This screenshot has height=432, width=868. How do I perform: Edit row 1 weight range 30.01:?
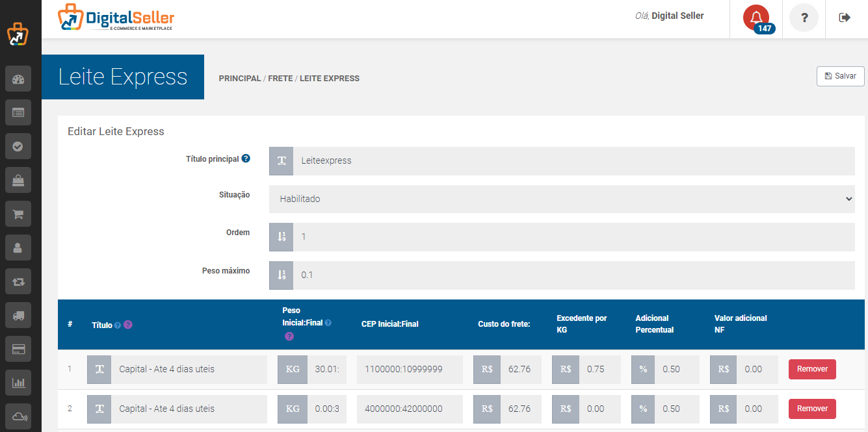[327, 370]
